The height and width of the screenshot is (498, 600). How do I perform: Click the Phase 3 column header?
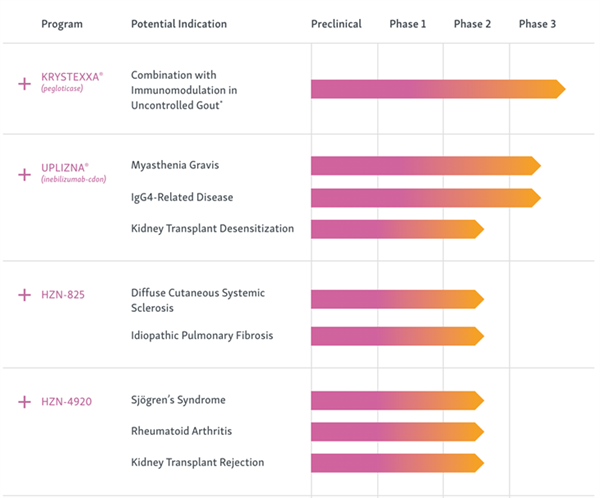tap(537, 24)
